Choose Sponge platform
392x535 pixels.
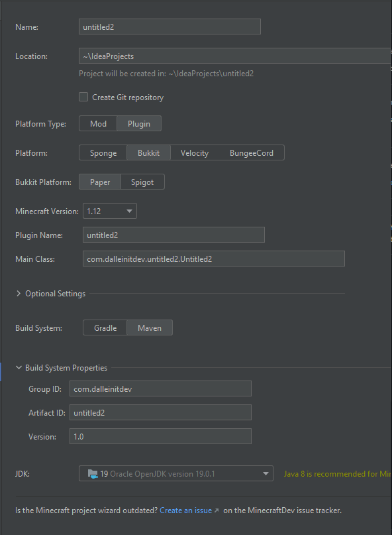[x=103, y=153]
